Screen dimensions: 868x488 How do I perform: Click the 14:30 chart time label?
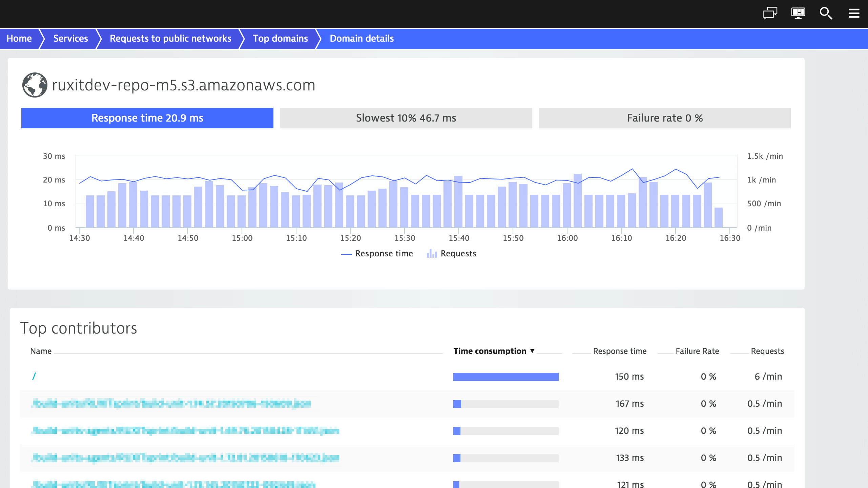click(80, 238)
